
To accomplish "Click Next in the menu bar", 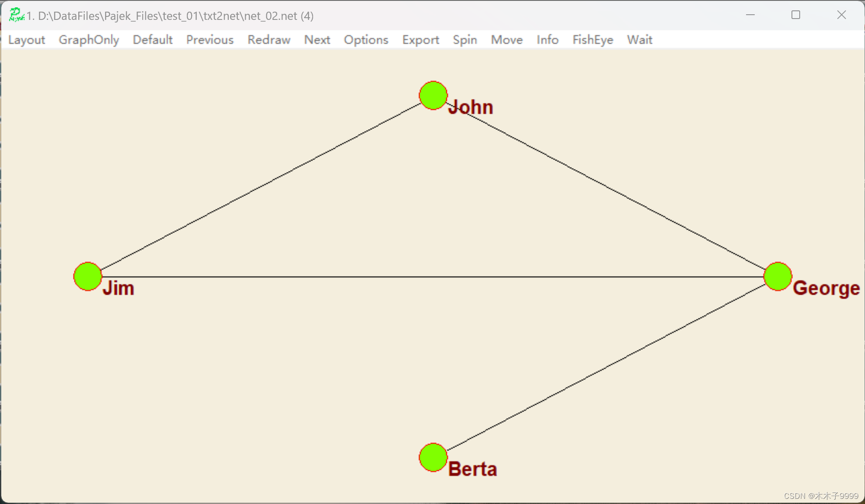I will pos(317,40).
